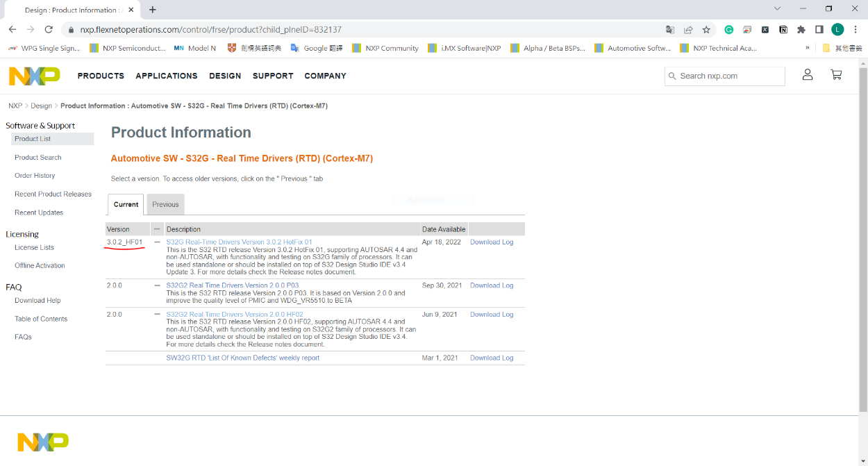Open the tab search chevron in title bar
The width and height of the screenshot is (868, 466).
click(x=777, y=8)
